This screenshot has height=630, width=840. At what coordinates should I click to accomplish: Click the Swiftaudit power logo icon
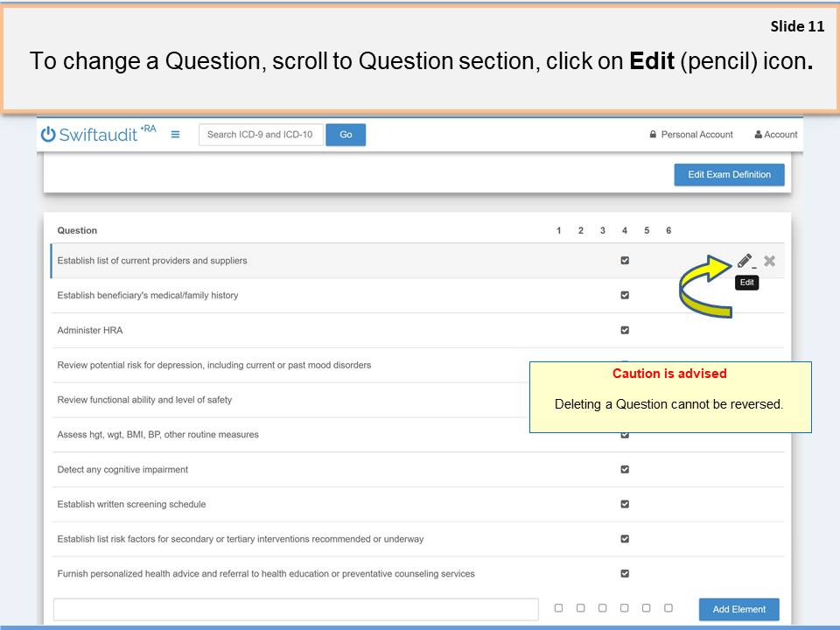(48, 135)
